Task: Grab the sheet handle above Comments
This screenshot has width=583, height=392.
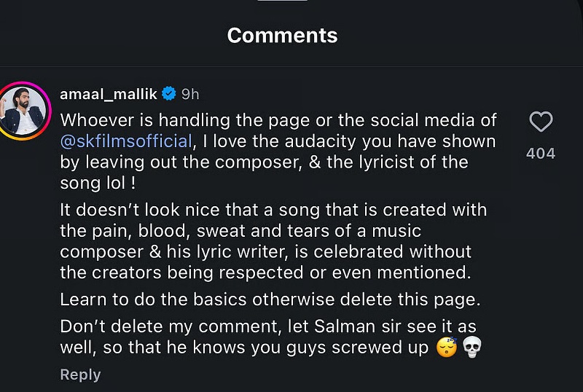Action: point(282,1)
